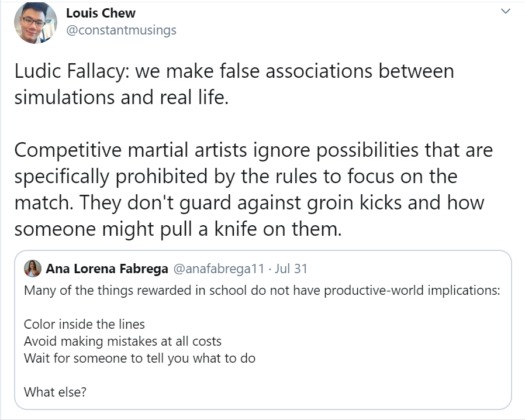The width and height of the screenshot is (525, 420).
Task: Click "Color inside the lines" in the quote
Action: pyautogui.click(x=84, y=323)
